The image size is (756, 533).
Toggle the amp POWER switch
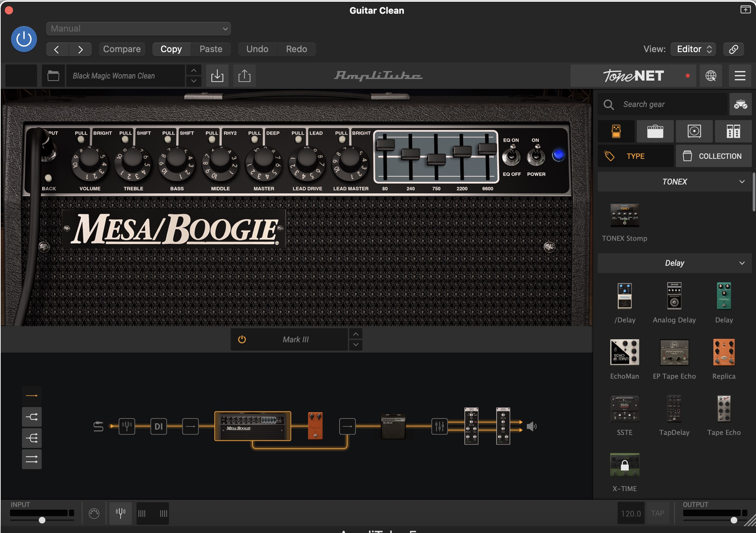(536, 156)
